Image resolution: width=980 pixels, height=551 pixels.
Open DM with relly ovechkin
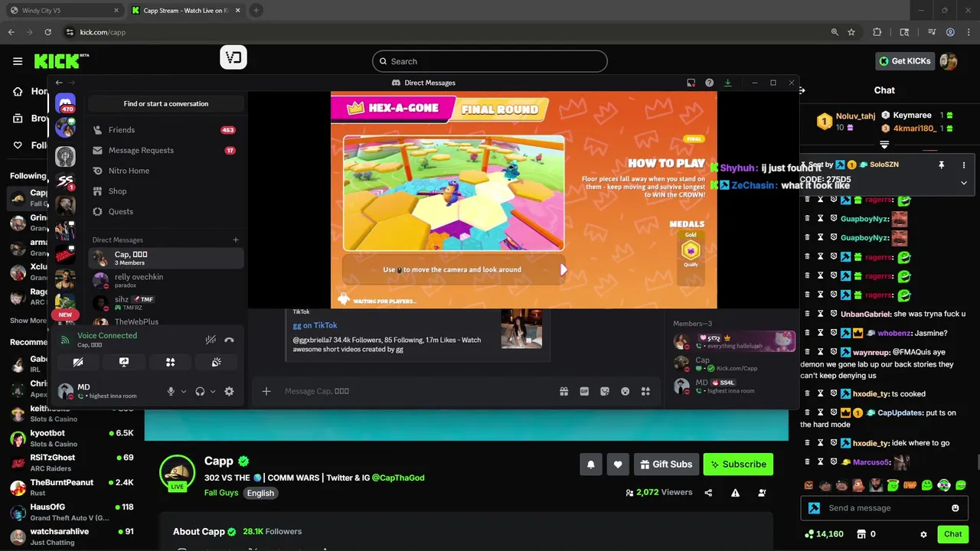(165, 280)
